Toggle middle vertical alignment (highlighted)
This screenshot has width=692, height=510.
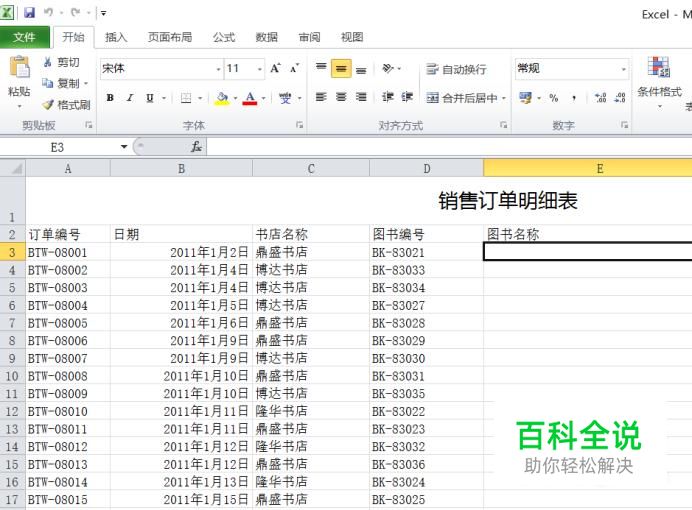(341, 68)
